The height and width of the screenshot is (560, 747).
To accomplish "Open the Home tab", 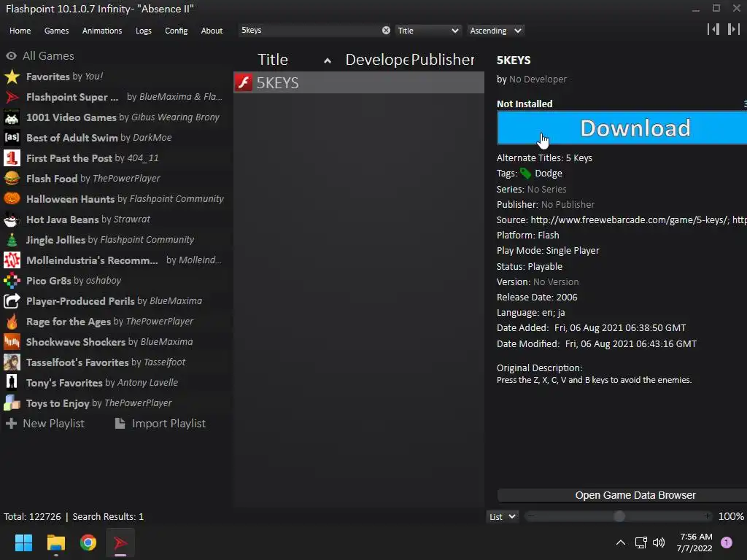I will (20, 31).
